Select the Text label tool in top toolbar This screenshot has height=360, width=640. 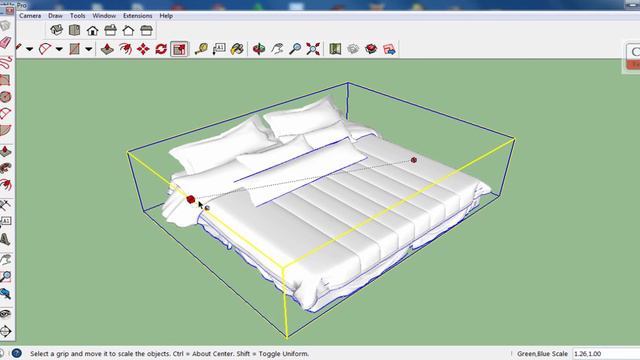(x=219, y=49)
